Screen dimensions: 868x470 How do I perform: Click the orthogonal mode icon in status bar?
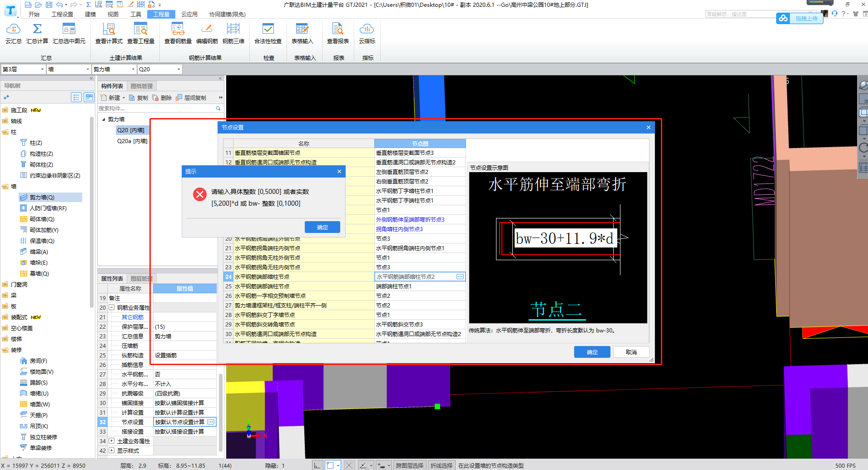(317, 465)
